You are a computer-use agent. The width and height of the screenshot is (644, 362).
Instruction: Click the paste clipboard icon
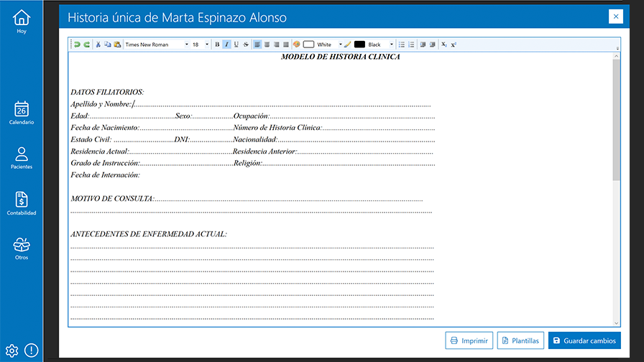(116, 45)
